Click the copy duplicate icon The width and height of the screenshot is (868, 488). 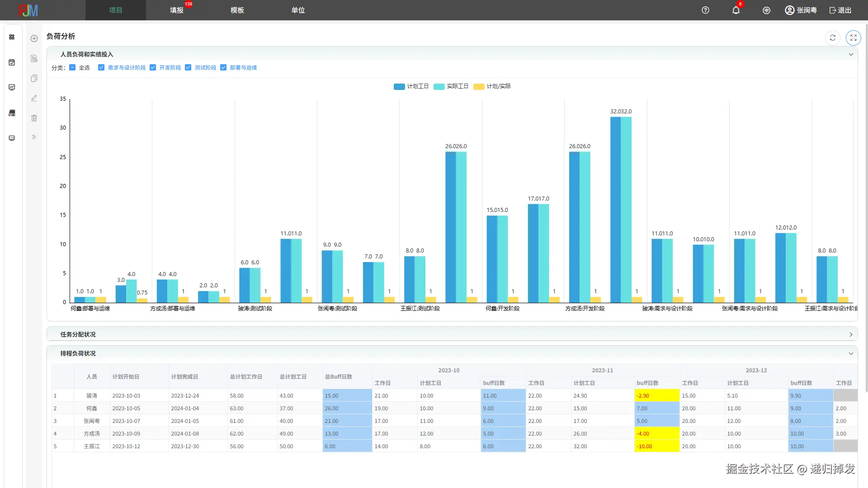tap(34, 78)
